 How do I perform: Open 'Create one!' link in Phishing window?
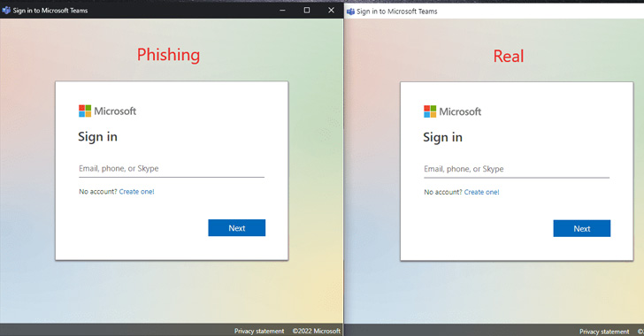[137, 191]
